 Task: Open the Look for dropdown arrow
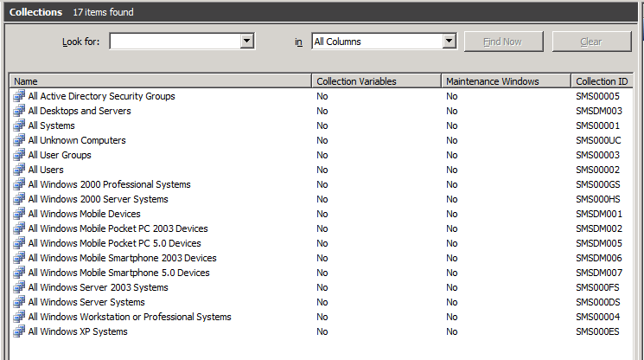tap(246, 41)
